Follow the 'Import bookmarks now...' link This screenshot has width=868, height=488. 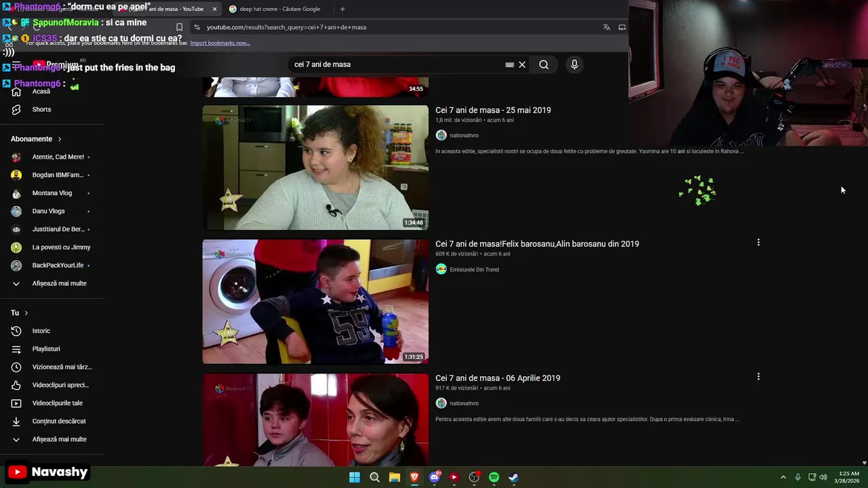click(x=220, y=43)
